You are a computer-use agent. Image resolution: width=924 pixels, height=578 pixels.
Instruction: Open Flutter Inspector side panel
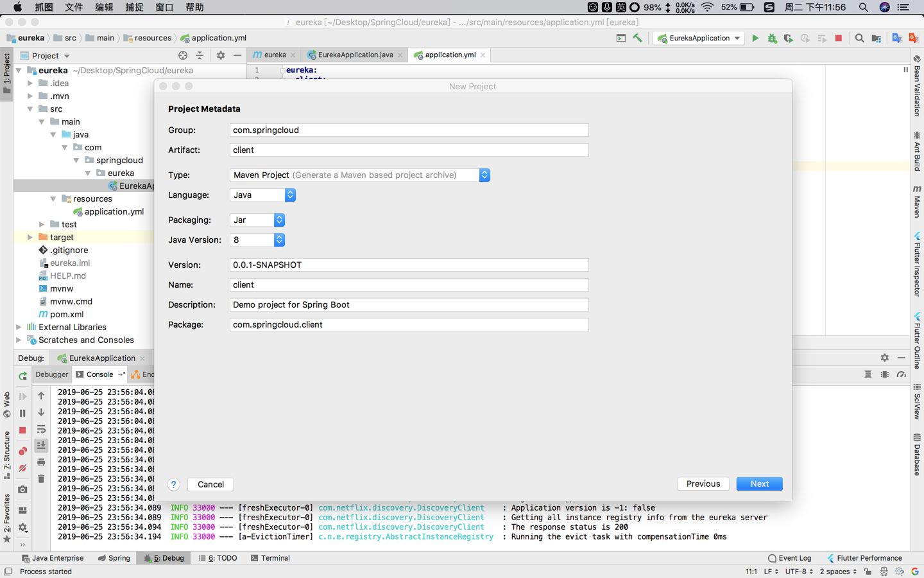point(917,264)
